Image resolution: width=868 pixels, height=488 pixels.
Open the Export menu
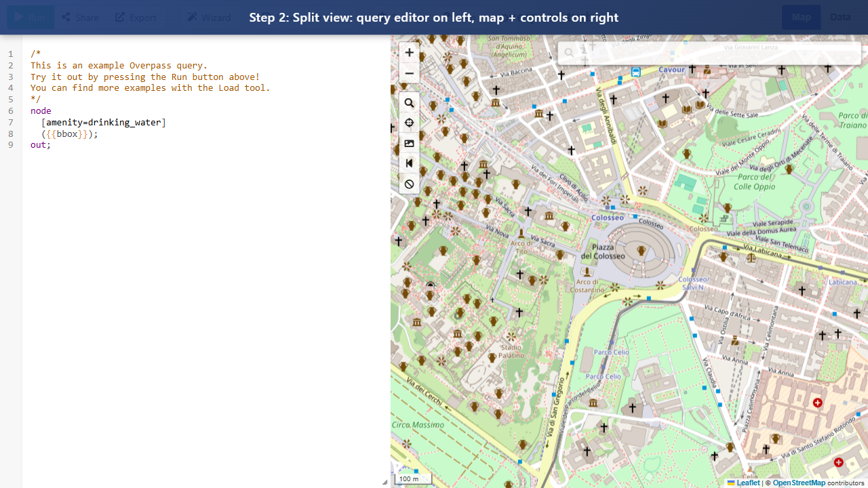pos(135,17)
